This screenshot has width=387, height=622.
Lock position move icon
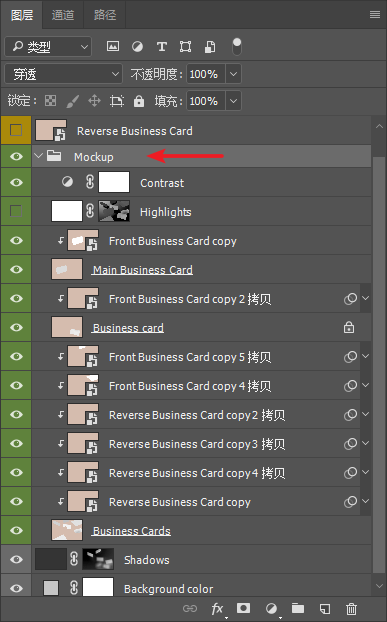point(94,101)
